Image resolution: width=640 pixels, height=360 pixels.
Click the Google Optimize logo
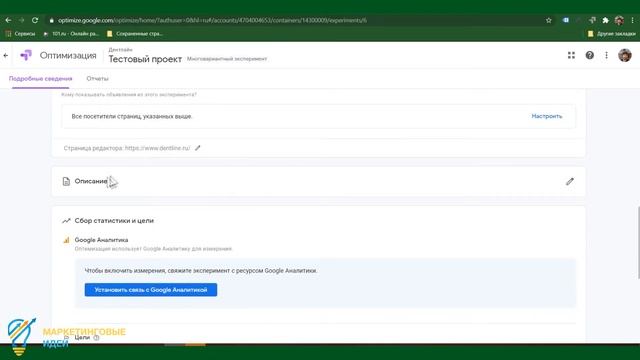point(26,55)
